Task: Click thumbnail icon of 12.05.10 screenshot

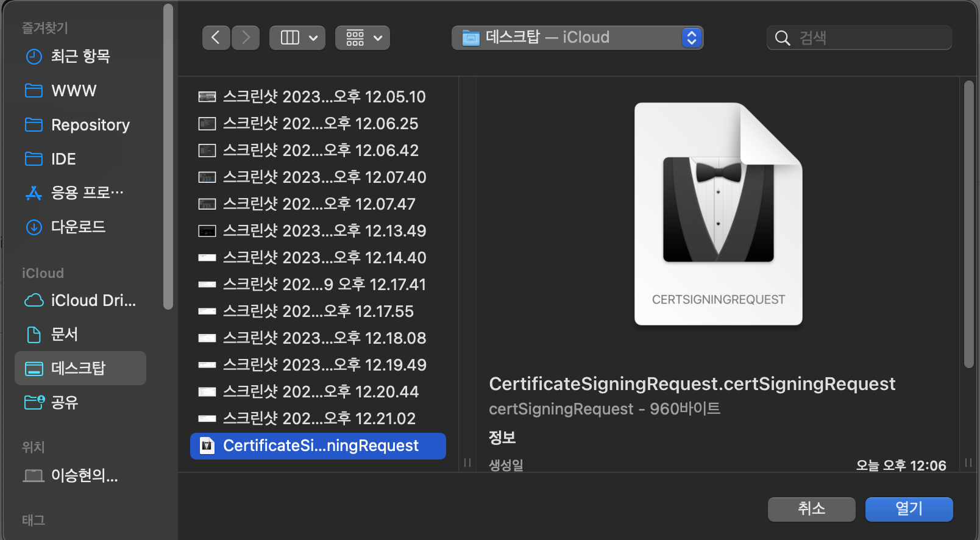Action: [207, 97]
